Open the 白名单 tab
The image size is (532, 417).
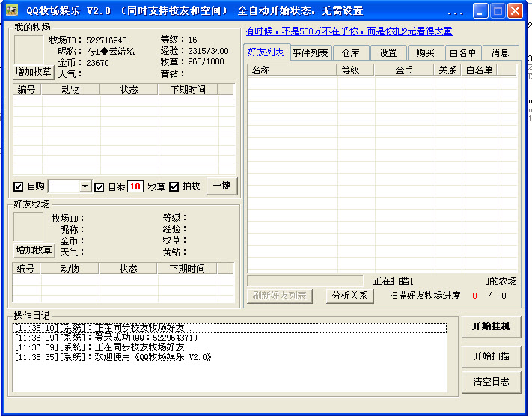pyautogui.click(x=462, y=53)
